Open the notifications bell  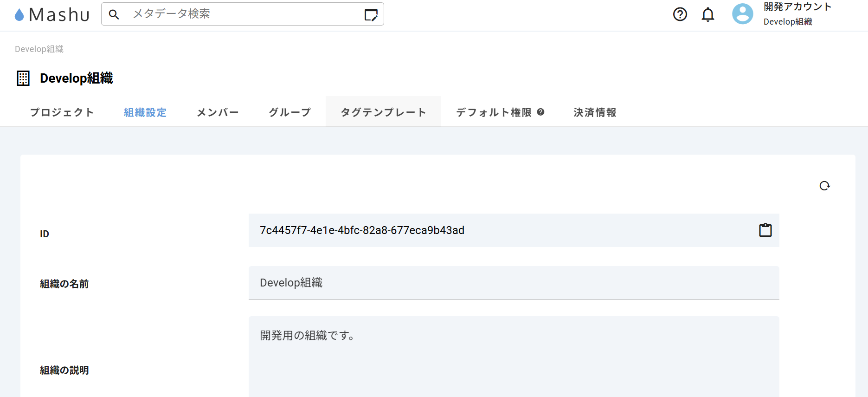[707, 14]
